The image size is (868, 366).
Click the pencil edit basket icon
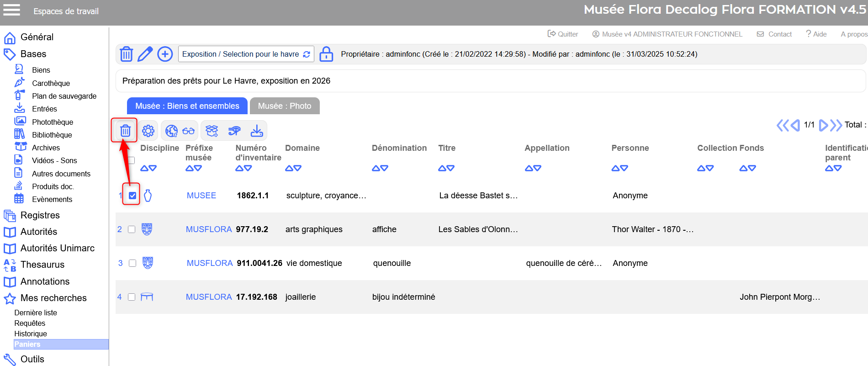(145, 54)
